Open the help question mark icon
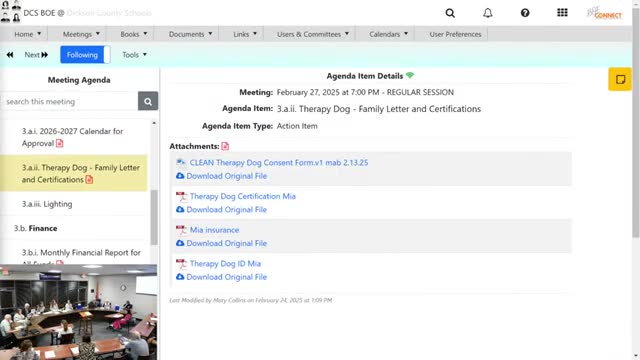 coord(525,13)
